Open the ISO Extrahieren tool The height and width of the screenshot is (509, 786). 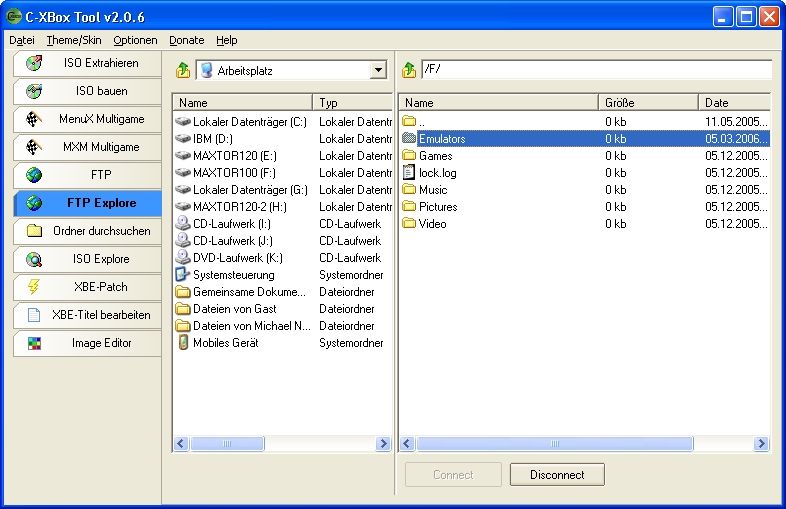(87, 63)
